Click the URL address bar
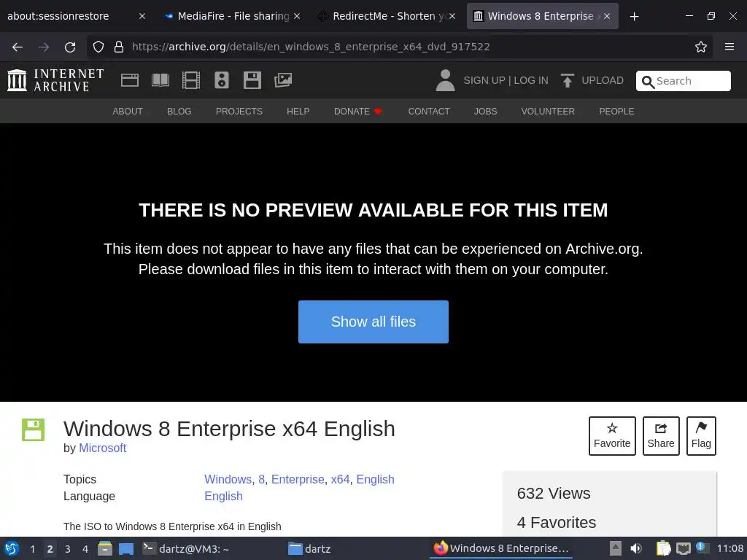Viewport: 747px width, 560px height. pyautogui.click(x=399, y=47)
